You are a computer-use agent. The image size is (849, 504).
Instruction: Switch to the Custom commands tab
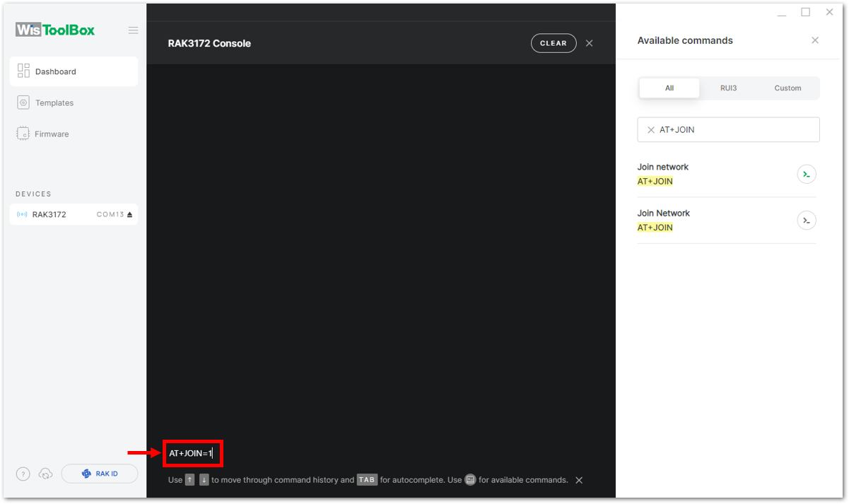(787, 88)
